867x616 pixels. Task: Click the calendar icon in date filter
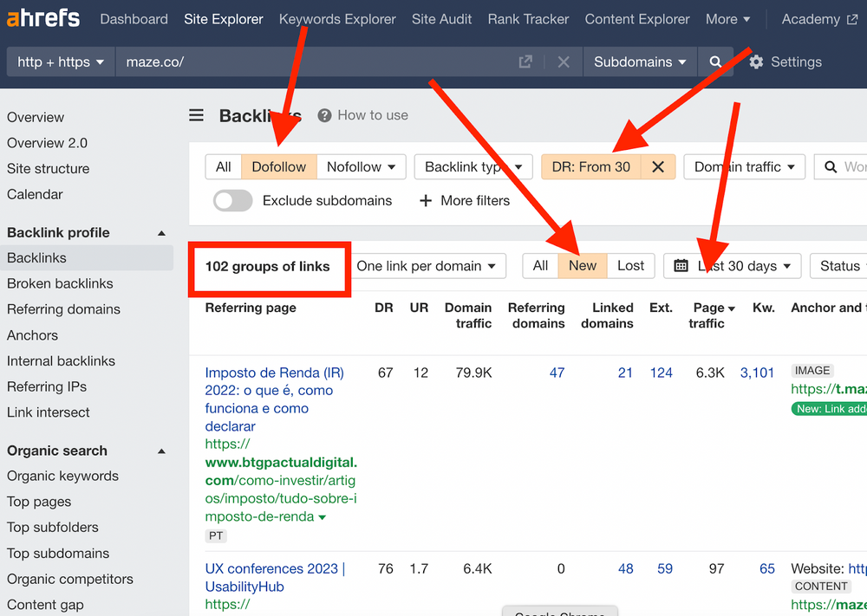coord(681,266)
